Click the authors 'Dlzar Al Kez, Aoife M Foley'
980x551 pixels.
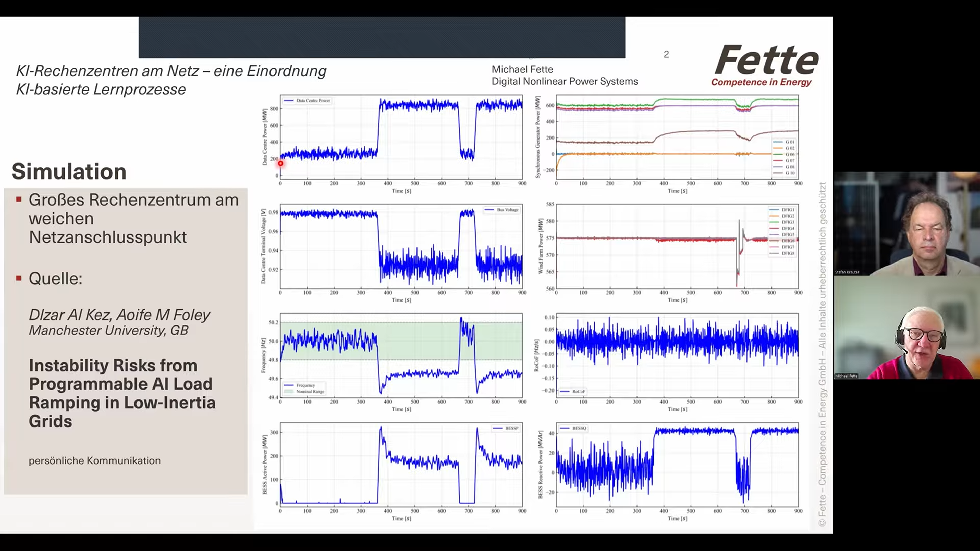(x=119, y=315)
